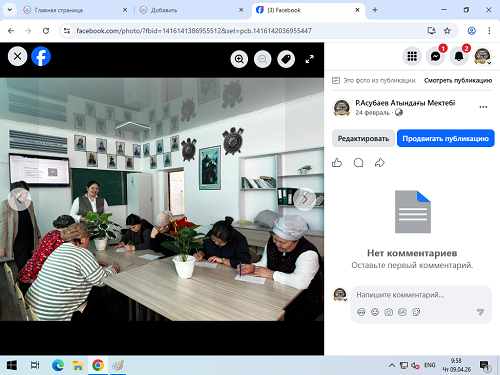Bookmark this page with star

(447, 31)
